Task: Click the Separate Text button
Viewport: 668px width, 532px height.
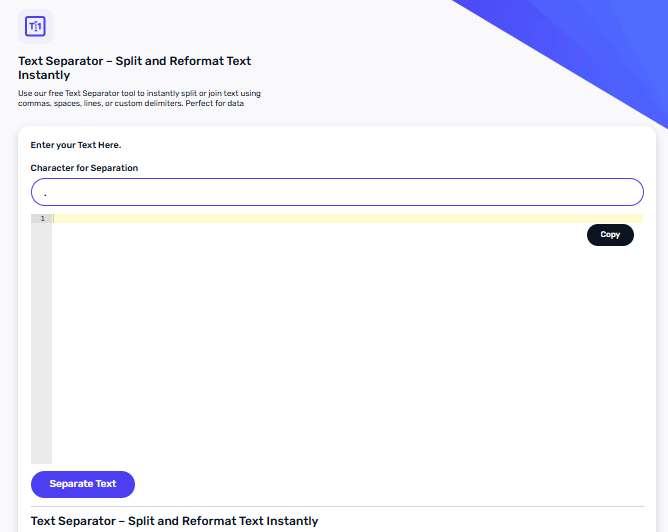Action: pyautogui.click(x=83, y=484)
